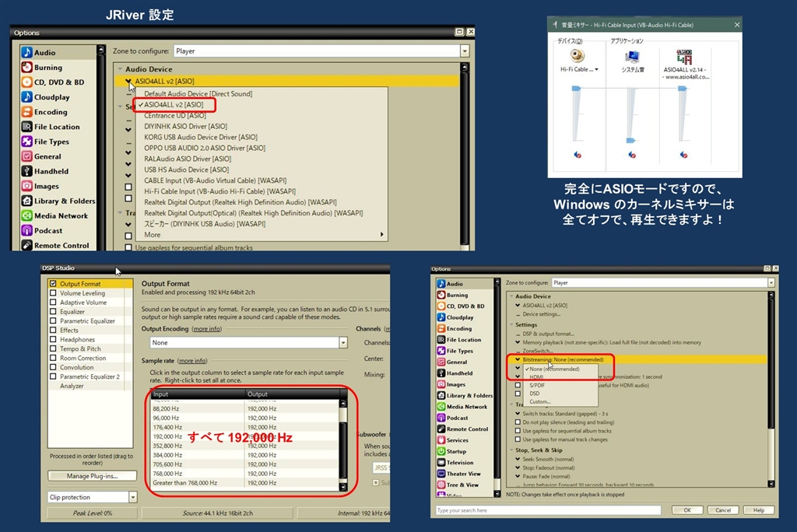Click the ASIO4ALL v2.14 application icon in mixer
The width and height of the screenshot is (797, 532).
683,57
